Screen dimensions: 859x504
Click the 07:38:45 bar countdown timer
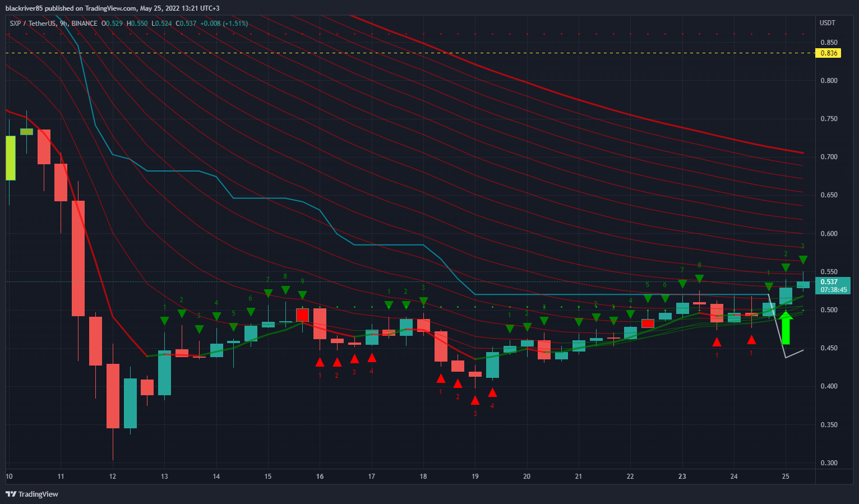[833, 290]
